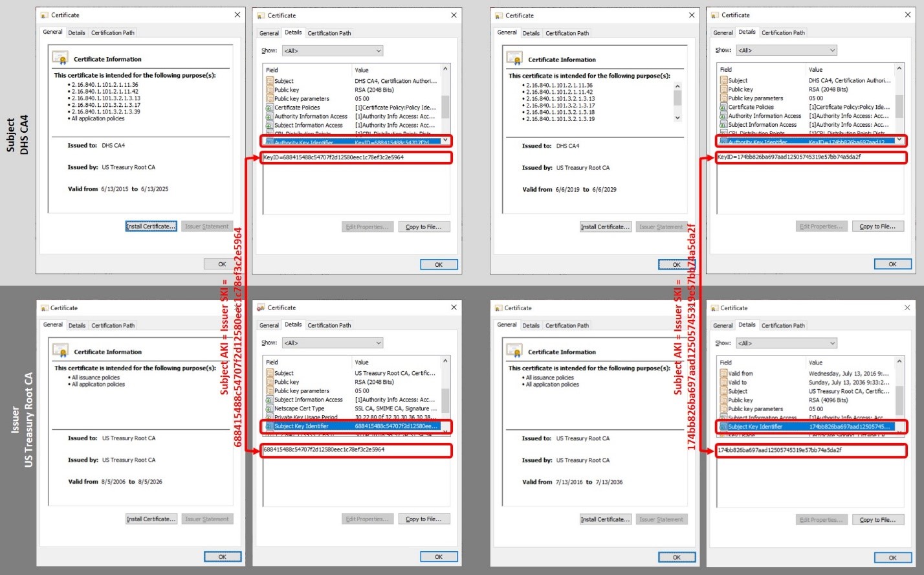The image size is (924, 575).
Task: Click Subject Key Identifier icon beside 174bb826 value
Action: (x=724, y=427)
